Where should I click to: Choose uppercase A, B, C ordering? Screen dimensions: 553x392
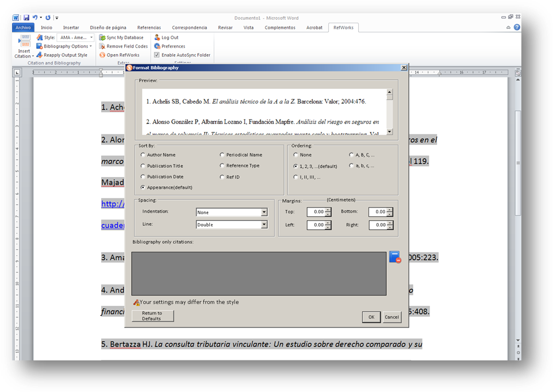point(351,155)
